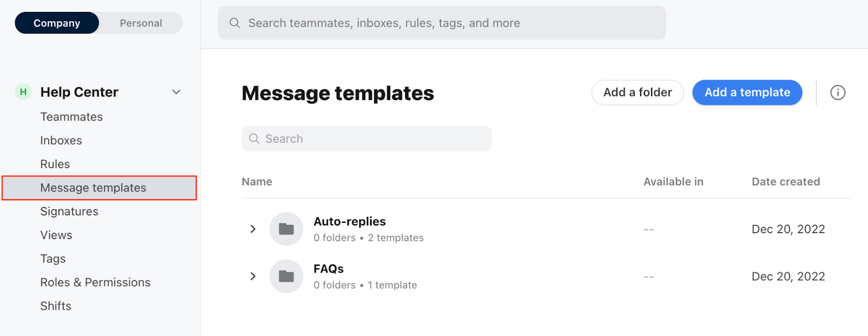This screenshot has height=336, width=868.
Task: Click the FAQs folder icon
Action: pos(286,276)
